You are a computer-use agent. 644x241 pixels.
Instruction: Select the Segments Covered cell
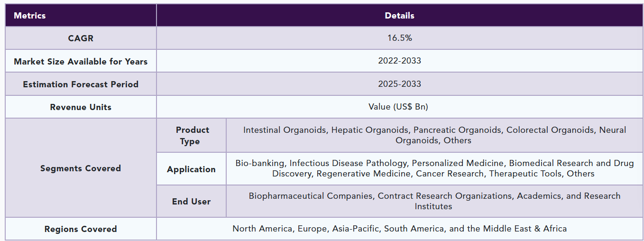pyautogui.click(x=81, y=168)
